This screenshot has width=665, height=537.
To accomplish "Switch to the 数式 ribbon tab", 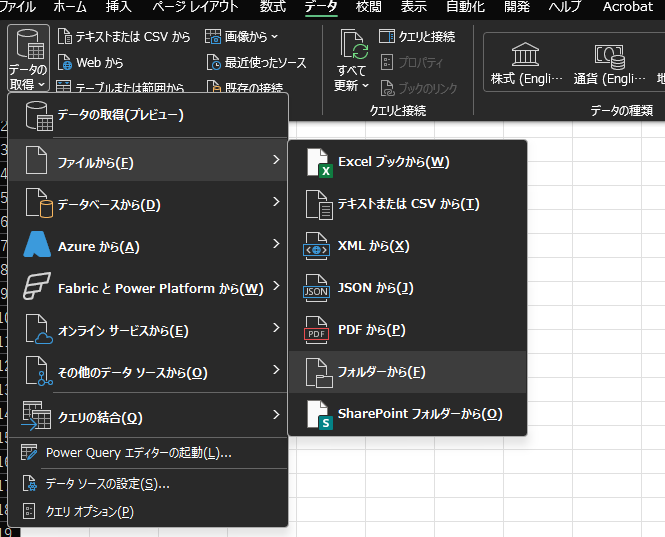I will [272, 7].
